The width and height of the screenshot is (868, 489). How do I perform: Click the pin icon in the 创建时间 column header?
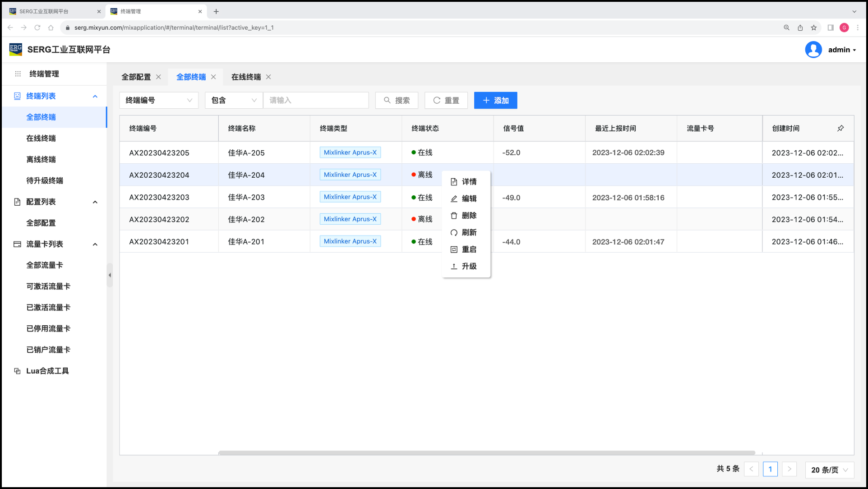click(x=840, y=129)
